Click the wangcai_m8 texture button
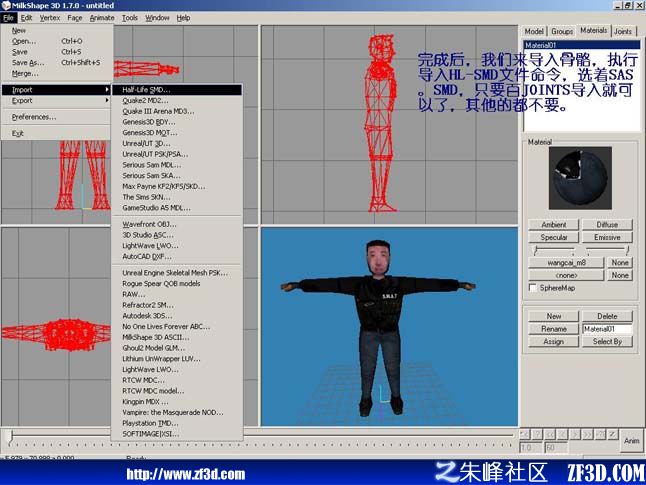Viewport: 646px width, 485px height. pyautogui.click(x=566, y=262)
